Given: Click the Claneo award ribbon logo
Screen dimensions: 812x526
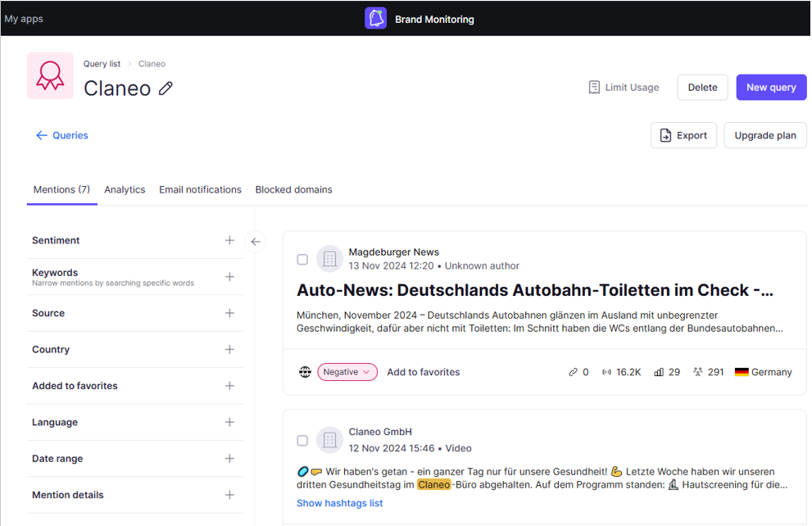Looking at the screenshot, I should 50,75.
